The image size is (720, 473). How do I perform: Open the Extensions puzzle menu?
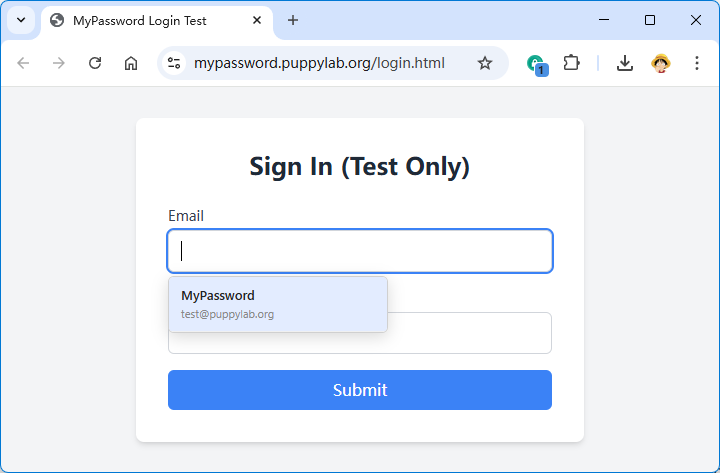pos(571,63)
